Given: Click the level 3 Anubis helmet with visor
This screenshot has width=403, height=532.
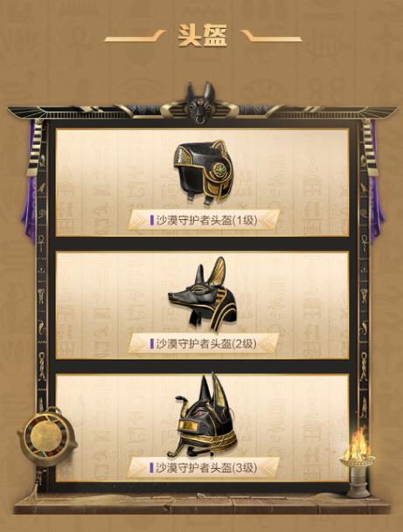Looking at the screenshot, I should click(x=205, y=415).
